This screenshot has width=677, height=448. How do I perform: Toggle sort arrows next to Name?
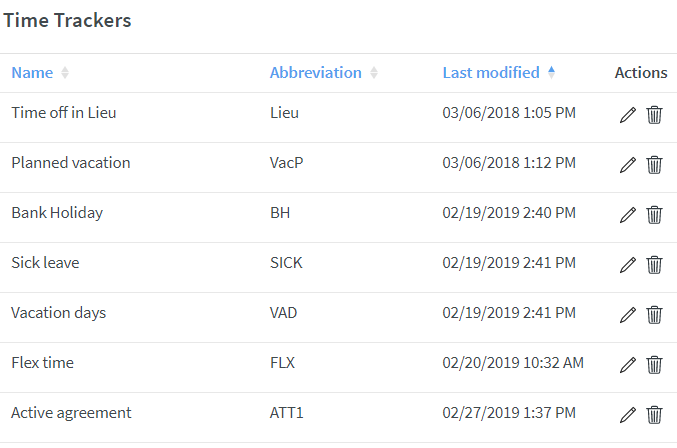coord(65,73)
